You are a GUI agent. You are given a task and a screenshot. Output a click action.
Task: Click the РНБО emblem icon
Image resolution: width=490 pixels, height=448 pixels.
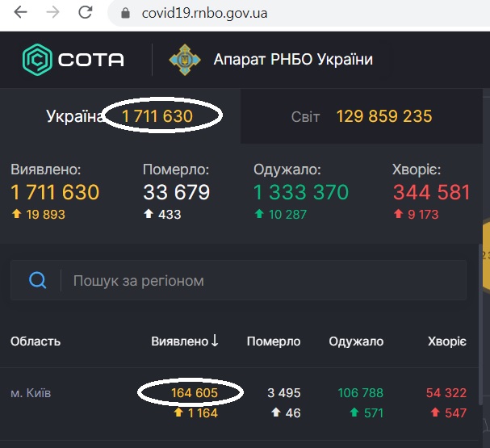pyautogui.click(x=185, y=60)
